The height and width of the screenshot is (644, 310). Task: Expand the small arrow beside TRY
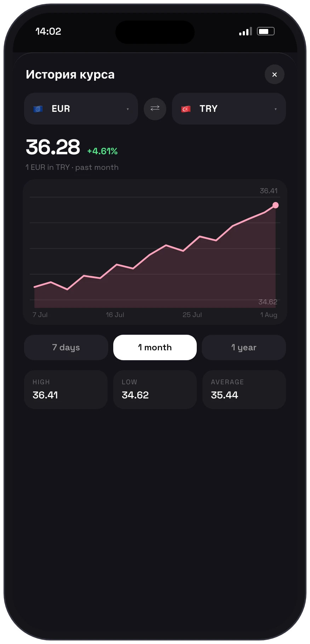click(x=276, y=109)
